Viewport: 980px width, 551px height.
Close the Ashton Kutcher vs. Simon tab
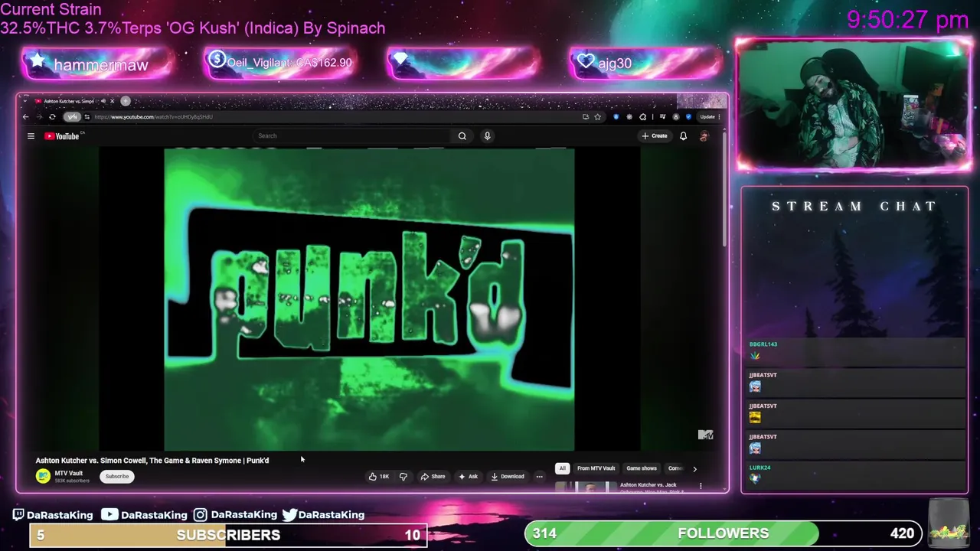112,101
